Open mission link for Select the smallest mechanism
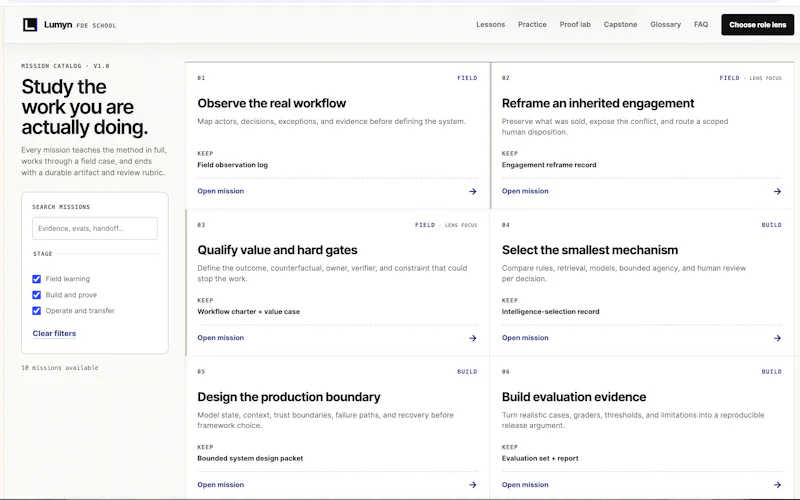Viewport: 800px width, 500px height. 525,338
